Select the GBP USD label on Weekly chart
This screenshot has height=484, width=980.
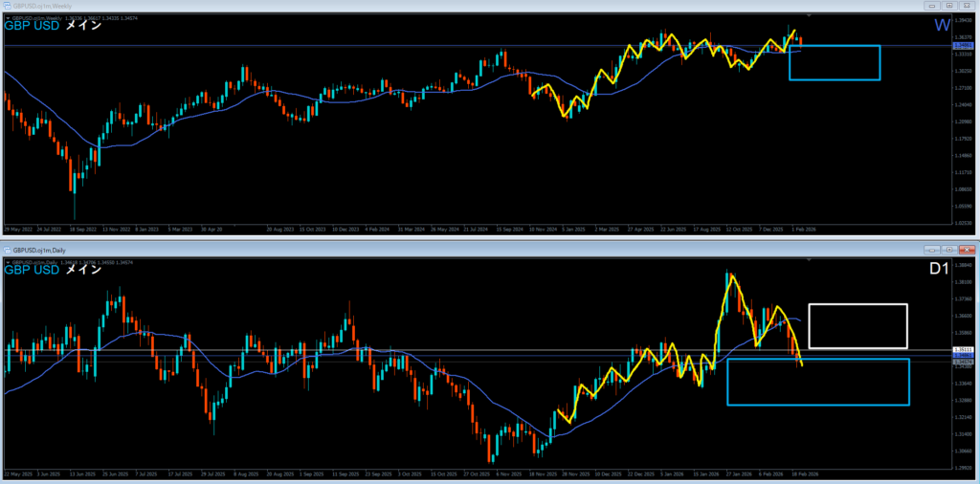tap(32, 26)
